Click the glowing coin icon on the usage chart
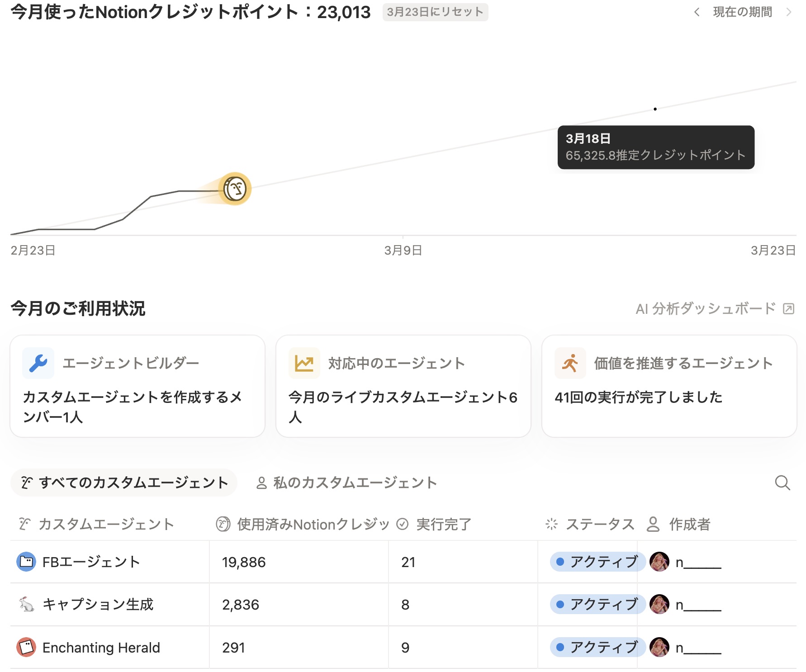The image size is (806, 672). click(234, 189)
